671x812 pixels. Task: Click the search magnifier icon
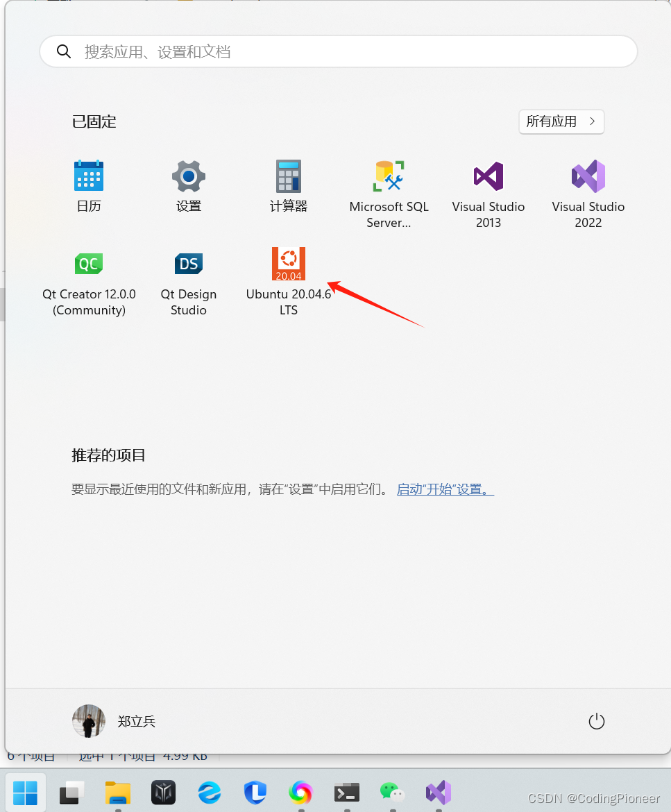pos(64,51)
